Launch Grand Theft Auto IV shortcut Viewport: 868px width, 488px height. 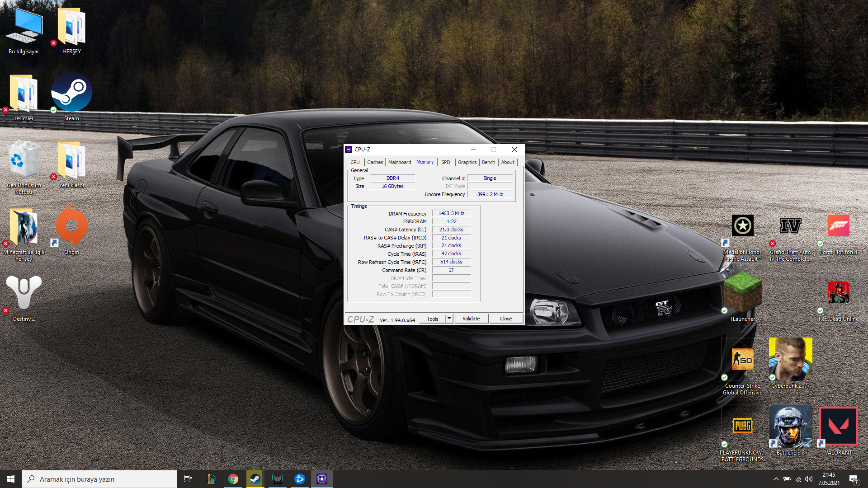tap(790, 237)
